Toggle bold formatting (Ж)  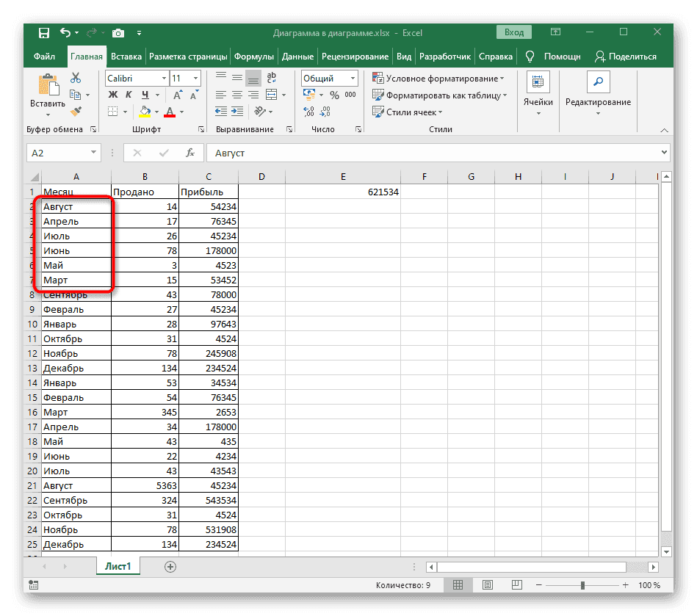tap(112, 95)
